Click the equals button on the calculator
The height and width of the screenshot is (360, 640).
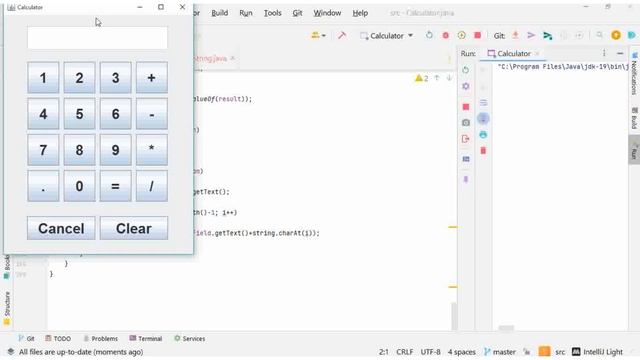click(116, 186)
